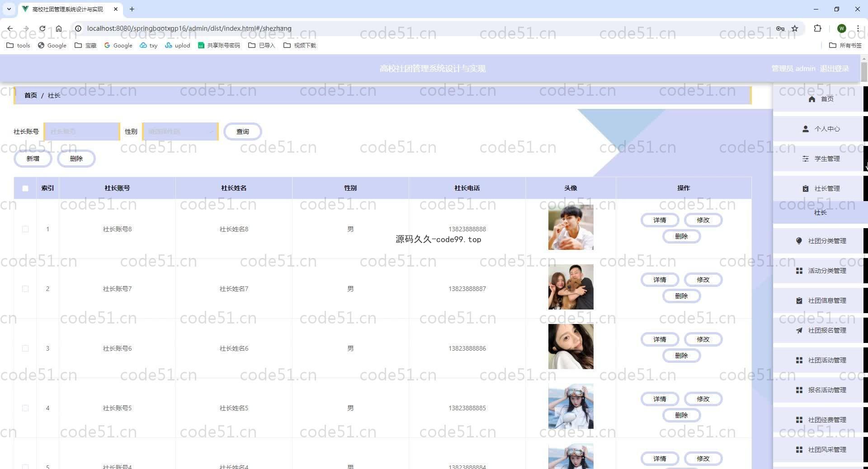Viewport: 868px width, 469px height.
Task: Open the 社团经费管理 menu text
Action: pyautogui.click(x=827, y=420)
